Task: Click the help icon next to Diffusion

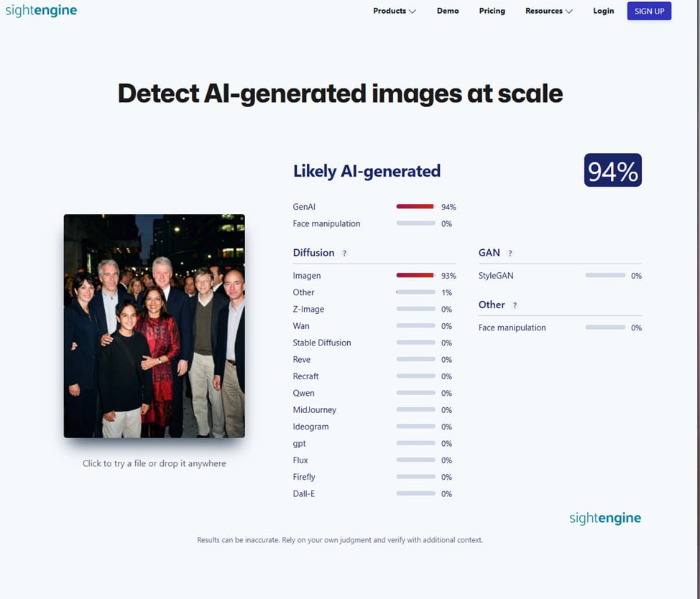Action: tap(344, 254)
